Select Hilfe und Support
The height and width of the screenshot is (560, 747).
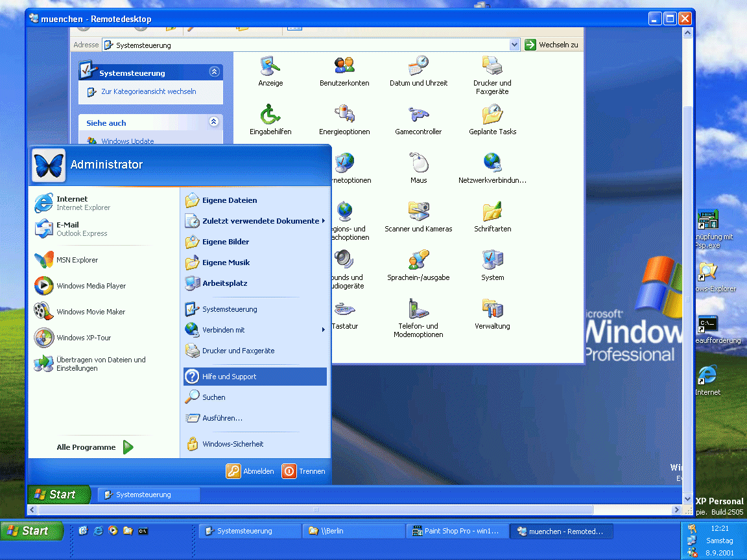click(255, 377)
